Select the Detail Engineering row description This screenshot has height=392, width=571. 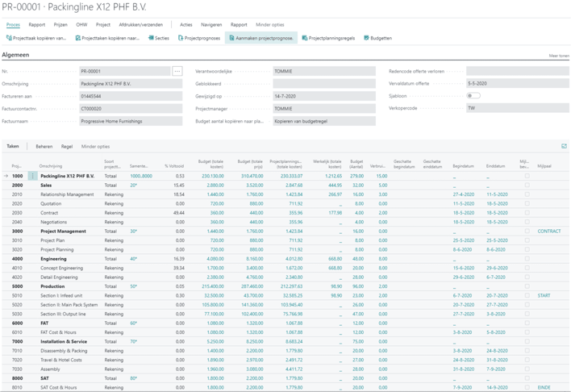(x=59, y=277)
